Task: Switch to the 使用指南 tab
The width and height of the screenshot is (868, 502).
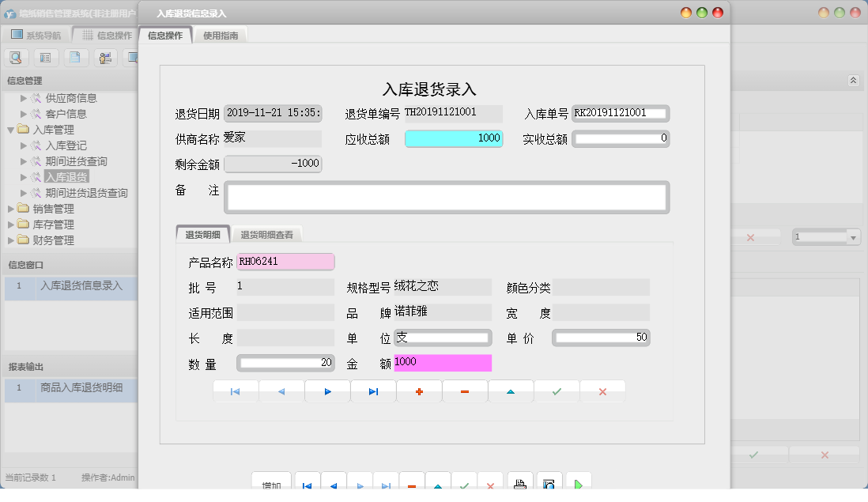Action: point(221,35)
